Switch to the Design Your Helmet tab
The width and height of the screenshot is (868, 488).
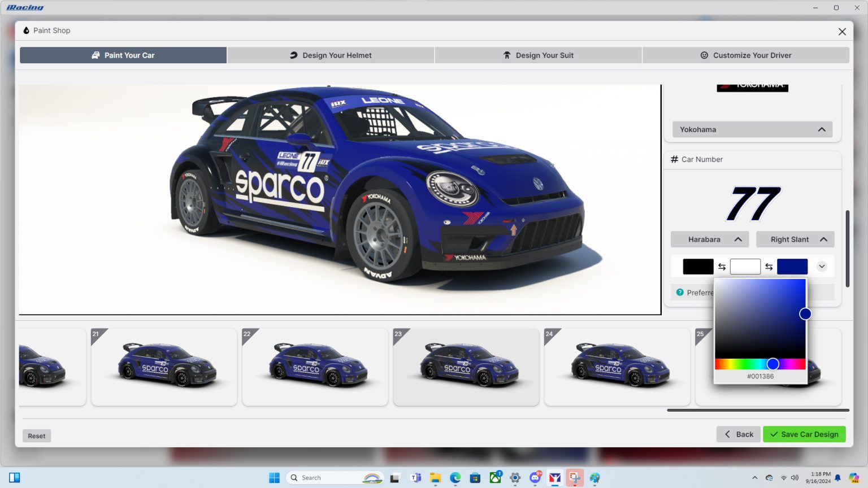331,55
